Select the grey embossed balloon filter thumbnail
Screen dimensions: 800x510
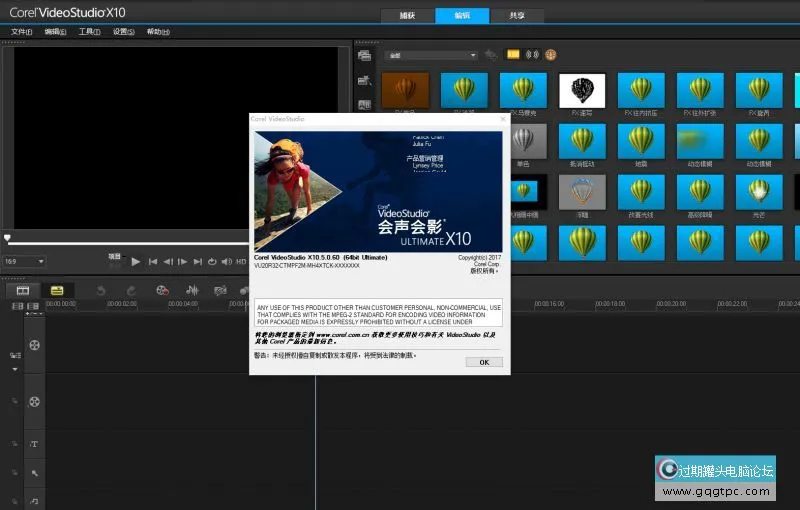pyautogui.click(x=582, y=192)
